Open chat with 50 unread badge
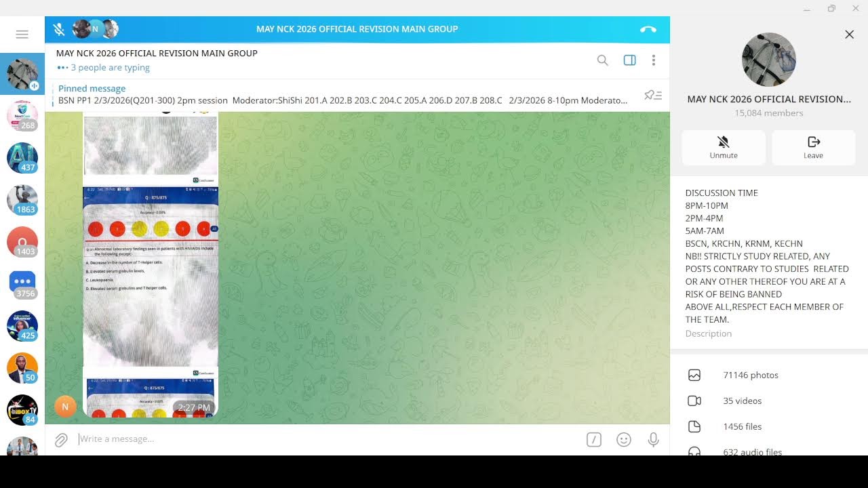Screen dimensions: 868x488 tap(22, 368)
